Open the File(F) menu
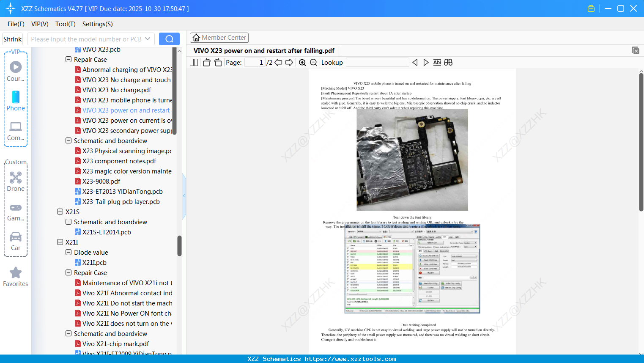Image resolution: width=644 pixels, height=363 pixels. tap(16, 24)
